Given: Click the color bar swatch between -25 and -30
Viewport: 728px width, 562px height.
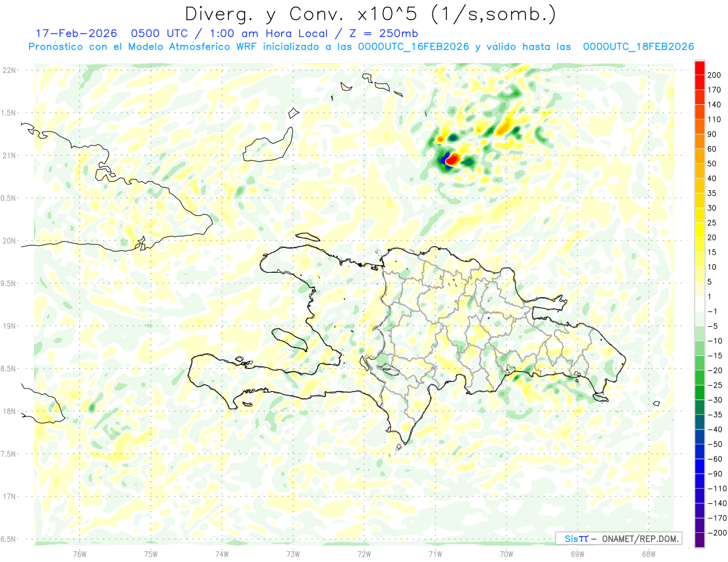Looking at the screenshot, I should [x=699, y=392].
